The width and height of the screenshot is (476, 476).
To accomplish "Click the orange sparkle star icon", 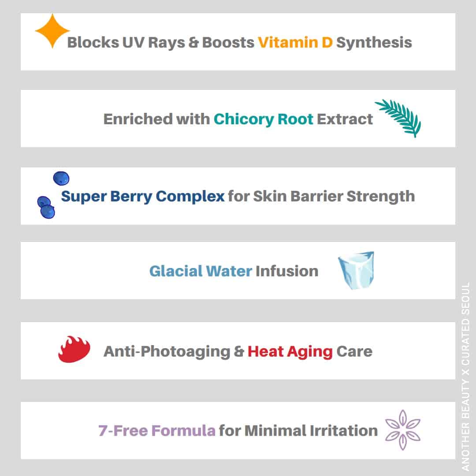I will (52, 31).
